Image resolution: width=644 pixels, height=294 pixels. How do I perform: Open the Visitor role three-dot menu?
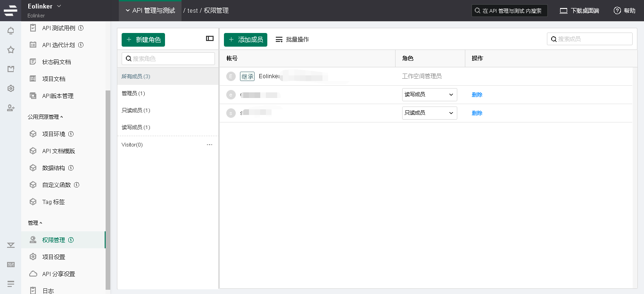click(209, 145)
